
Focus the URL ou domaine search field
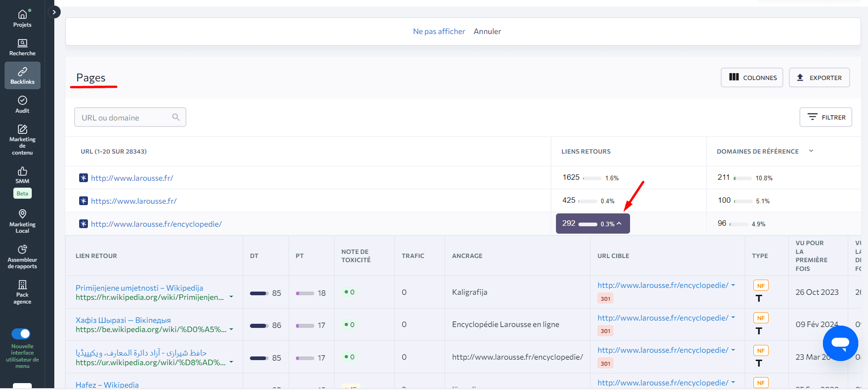pos(130,117)
